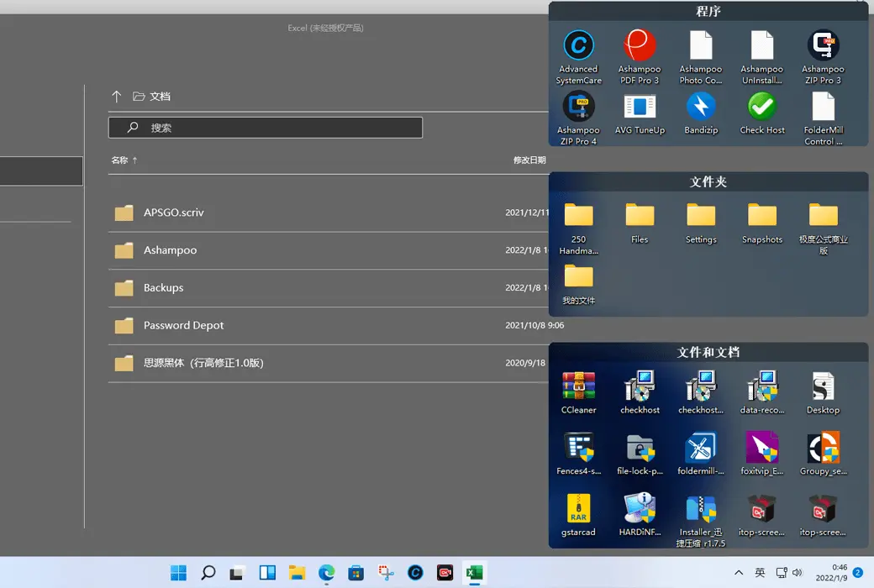
Task: Open the Ashampoo folder in list
Action: [329, 250]
